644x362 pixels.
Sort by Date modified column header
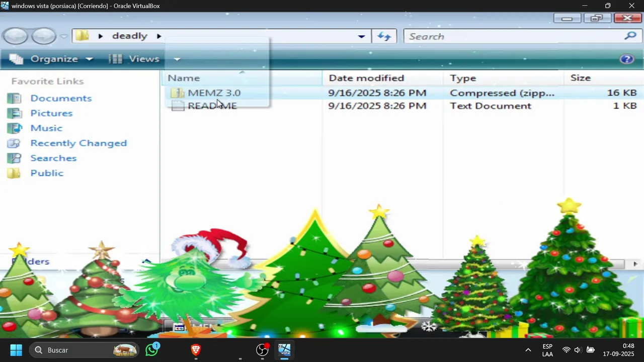(x=383, y=78)
